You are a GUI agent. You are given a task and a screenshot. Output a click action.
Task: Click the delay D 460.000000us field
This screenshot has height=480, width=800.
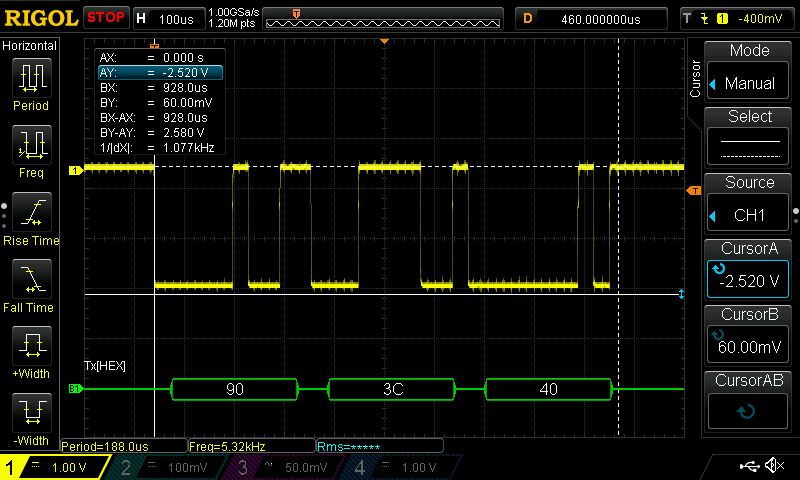pos(591,19)
